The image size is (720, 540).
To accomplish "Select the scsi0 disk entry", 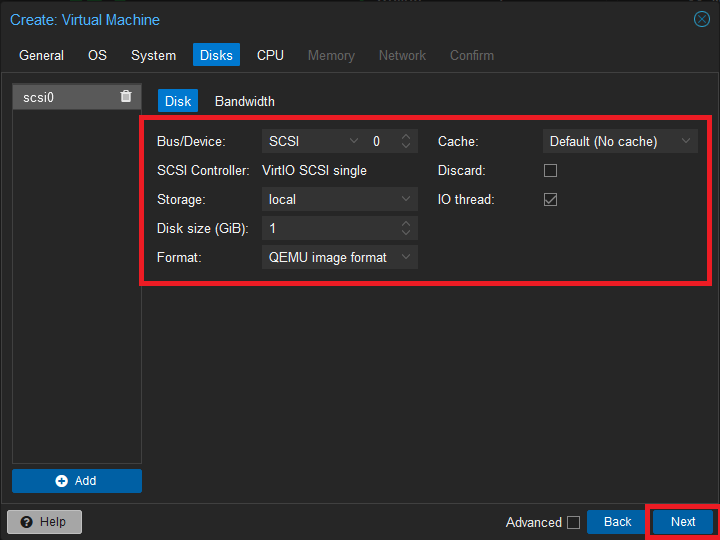I will 77,97.
